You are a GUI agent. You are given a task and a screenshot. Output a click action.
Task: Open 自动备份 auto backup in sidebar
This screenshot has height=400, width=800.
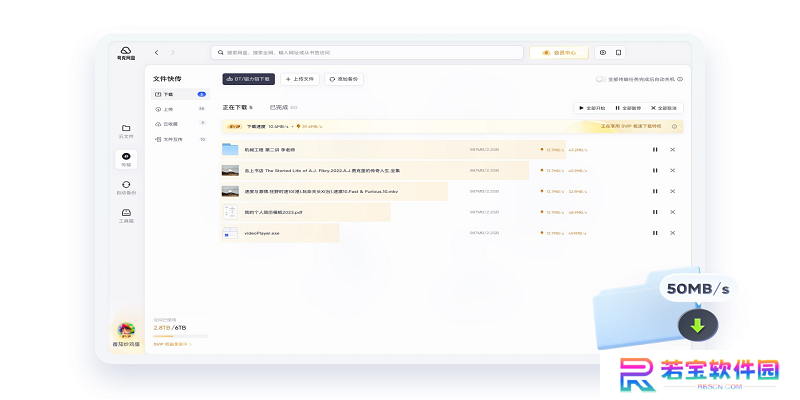coord(126,188)
